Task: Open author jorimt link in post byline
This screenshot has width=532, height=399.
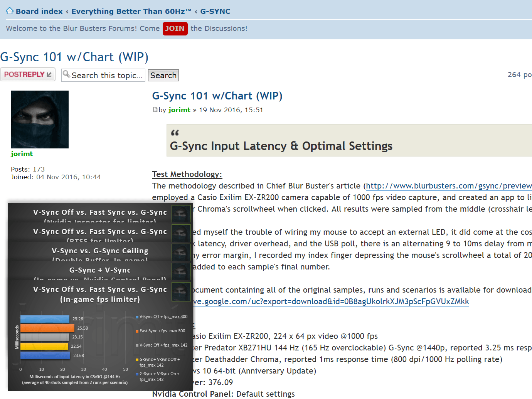Action: [179, 110]
